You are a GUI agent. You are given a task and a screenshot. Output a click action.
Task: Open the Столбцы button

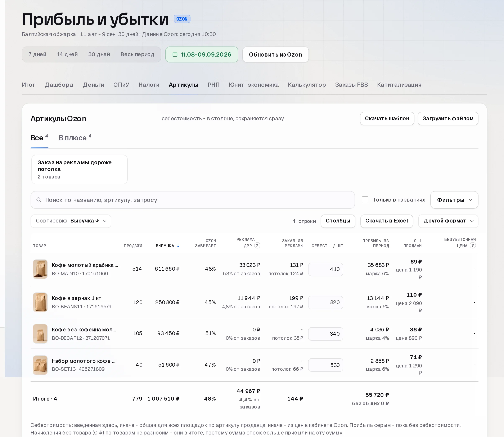pyautogui.click(x=338, y=221)
